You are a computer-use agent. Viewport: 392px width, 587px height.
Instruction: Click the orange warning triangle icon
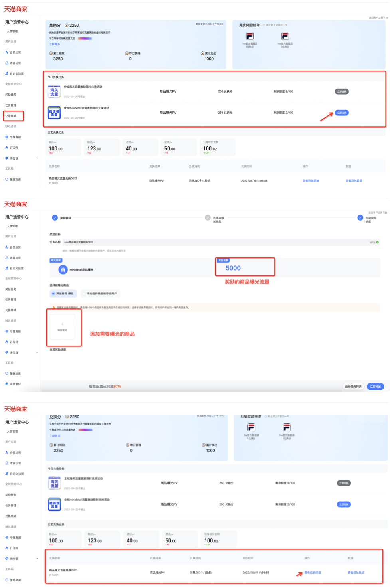coord(54,308)
